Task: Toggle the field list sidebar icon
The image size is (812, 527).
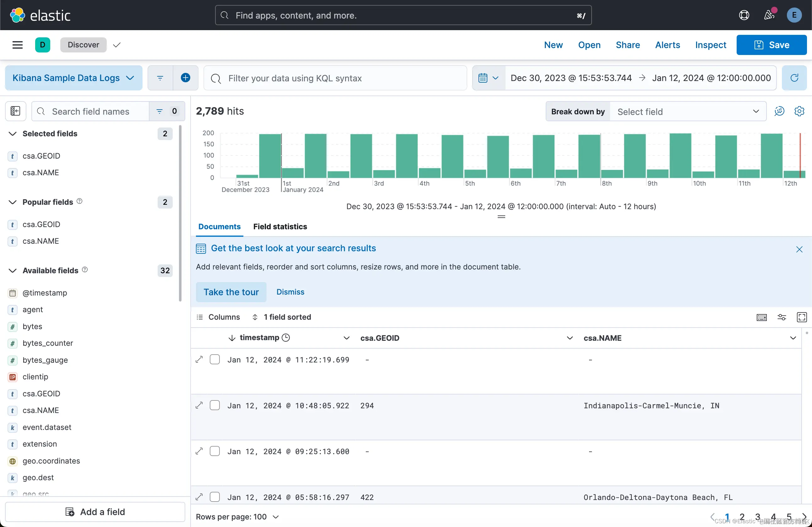Action: coord(15,111)
